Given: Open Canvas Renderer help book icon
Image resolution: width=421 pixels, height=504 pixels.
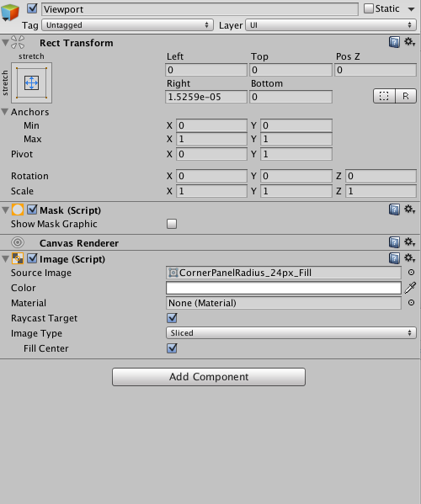Looking at the screenshot, I should tap(394, 242).
